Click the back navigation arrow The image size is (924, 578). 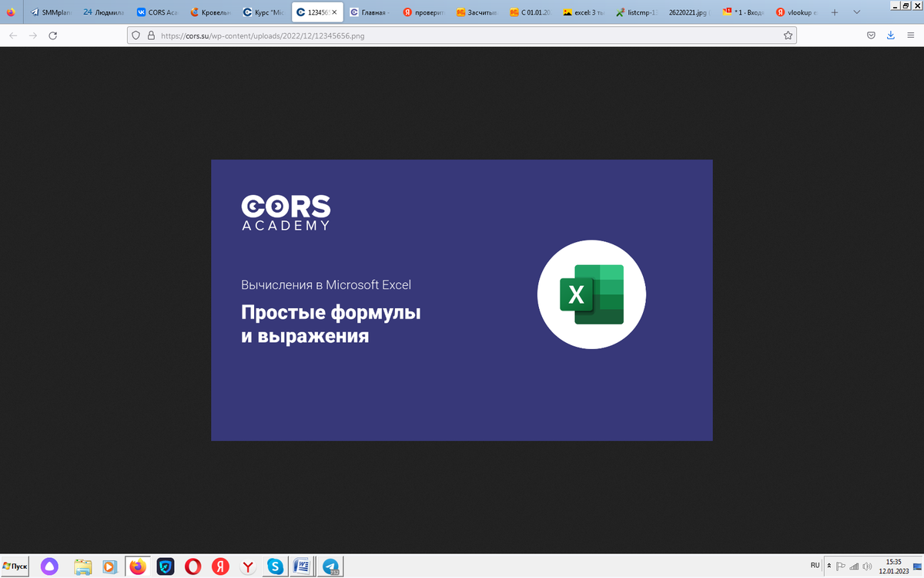(12, 35)
